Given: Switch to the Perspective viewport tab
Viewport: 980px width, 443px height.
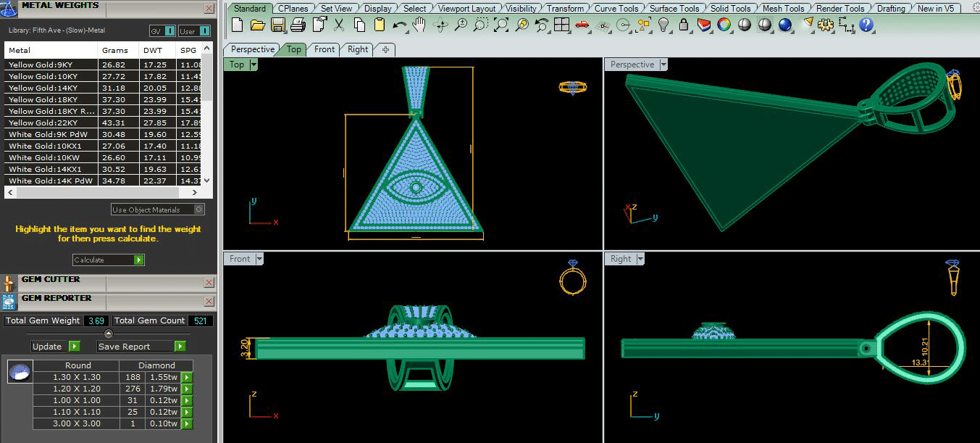Looking at the screenshot, I should [x=253, y=49].
